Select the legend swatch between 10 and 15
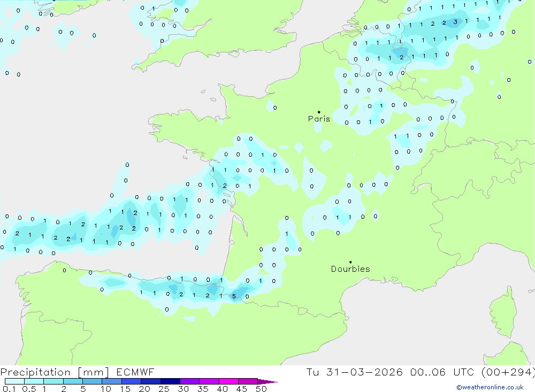Screen dimensions: 535x392 112,381
